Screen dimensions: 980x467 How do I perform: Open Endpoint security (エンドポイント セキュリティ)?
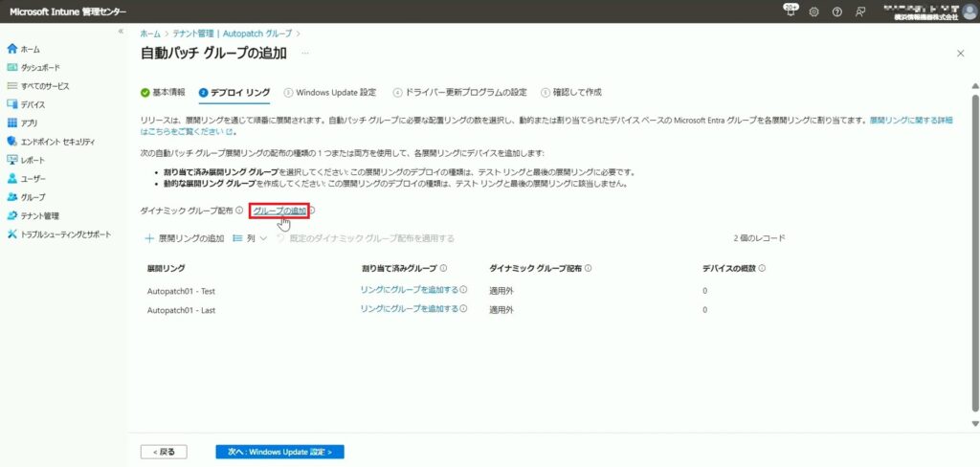click(x=50, y=142)
